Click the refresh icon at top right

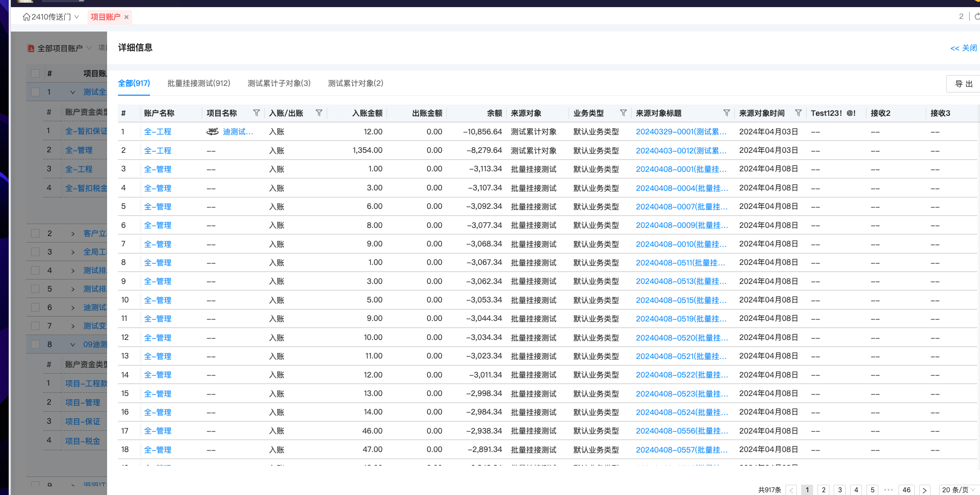[x=976, y=17]
